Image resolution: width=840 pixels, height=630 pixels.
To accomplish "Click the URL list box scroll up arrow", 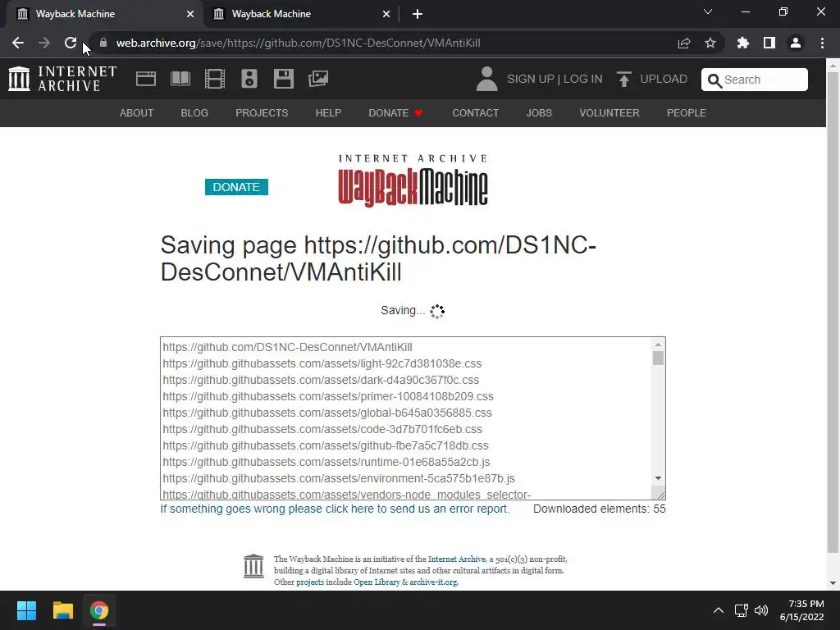I will (659, 345).
